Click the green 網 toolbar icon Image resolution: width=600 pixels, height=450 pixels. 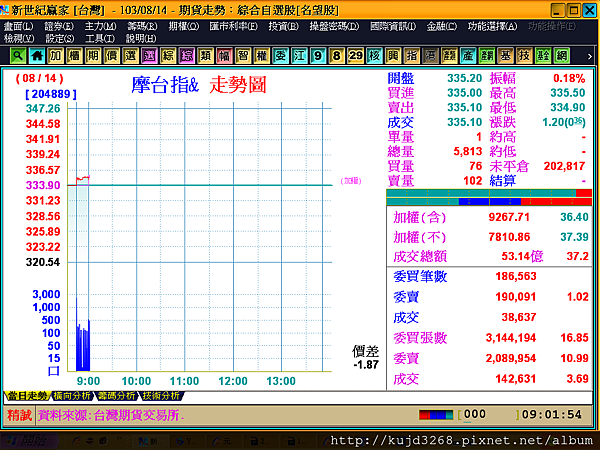[562, 56]
